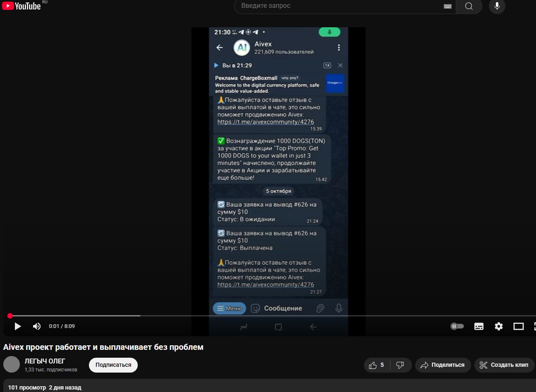Image resolution: width=536 pixels, height=392 pixels.
Task: Subscribe with the Подписаться button
Action: coord(113,365)
